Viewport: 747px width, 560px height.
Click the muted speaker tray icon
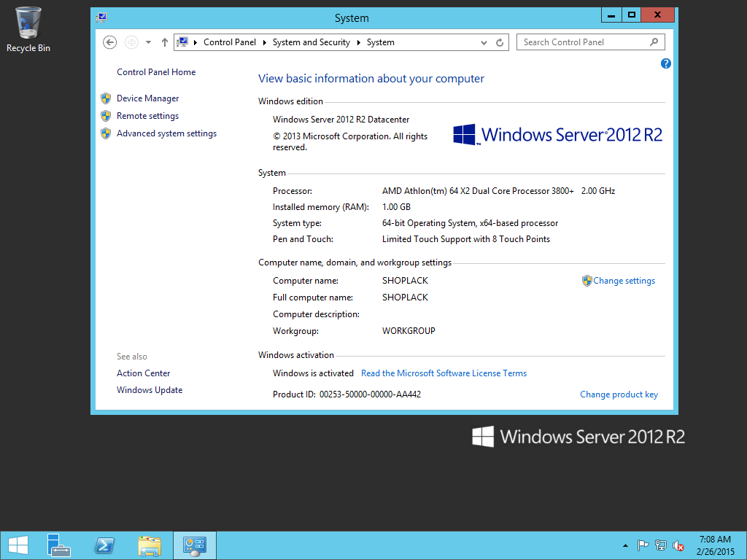click(678, 545)
